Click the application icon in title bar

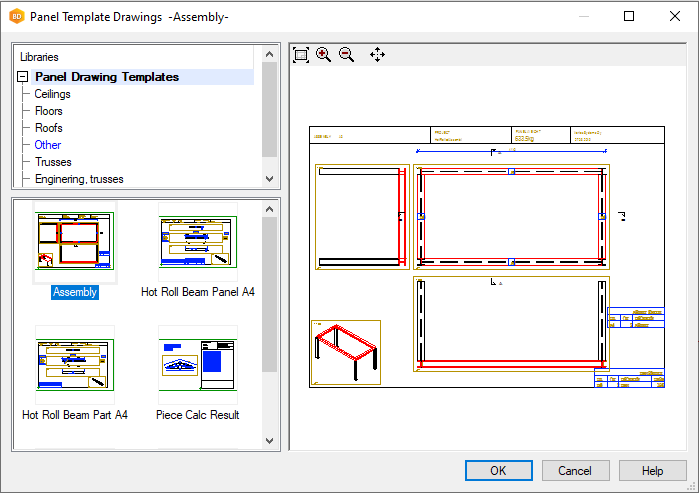[16, 17]
